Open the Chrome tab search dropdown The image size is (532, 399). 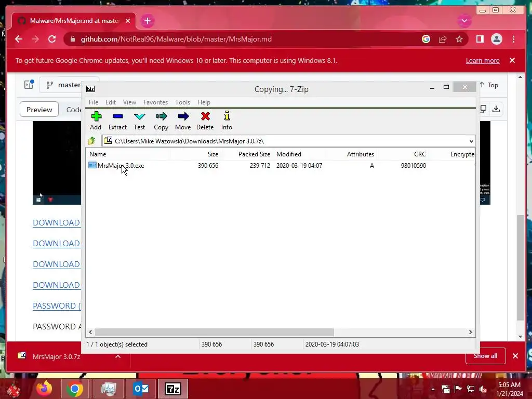tap(464, 21)
